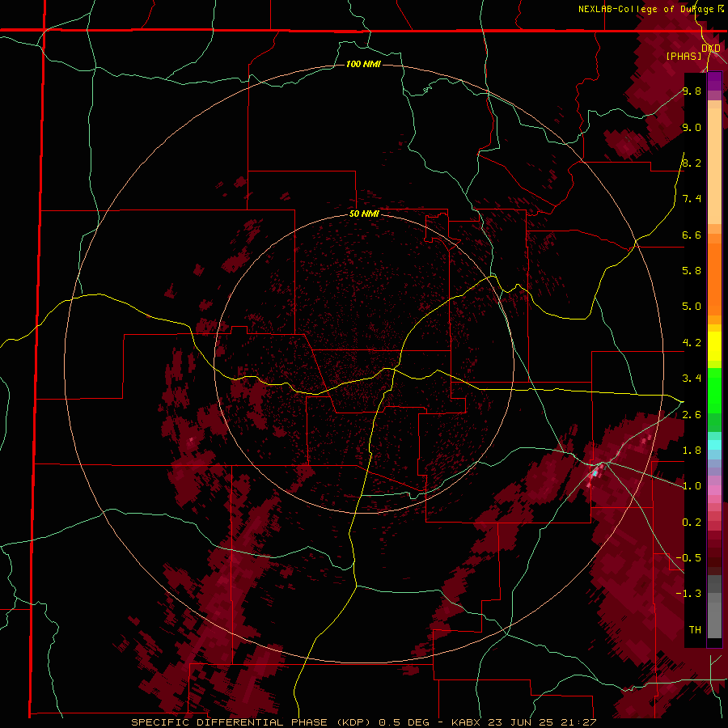Image resolution: width=728 pixels, height=728 pixels.
Task: Select the 4.2 value on the scale
Action: [692, 343]
